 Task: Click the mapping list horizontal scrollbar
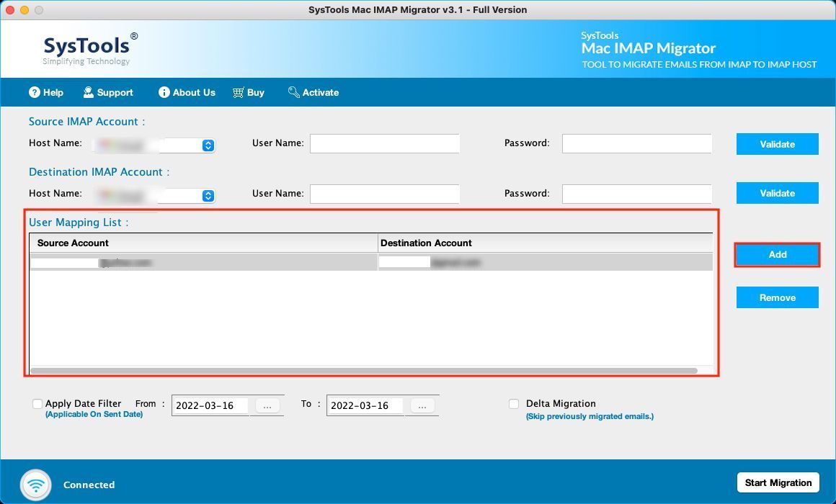coord(364,370)
